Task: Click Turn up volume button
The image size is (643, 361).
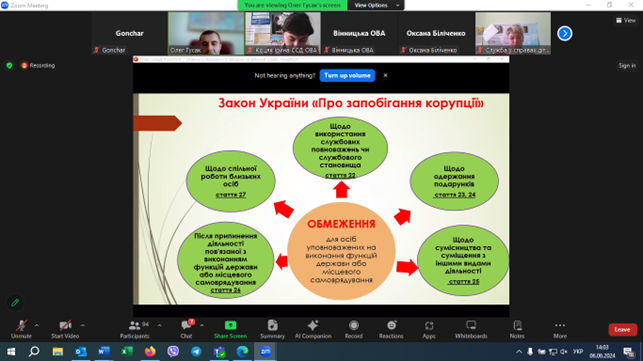Action: click(x=347, y=75)
